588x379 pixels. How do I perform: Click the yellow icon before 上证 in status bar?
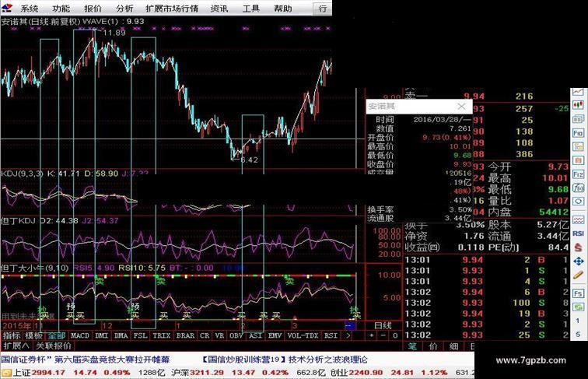pos(6,372)
